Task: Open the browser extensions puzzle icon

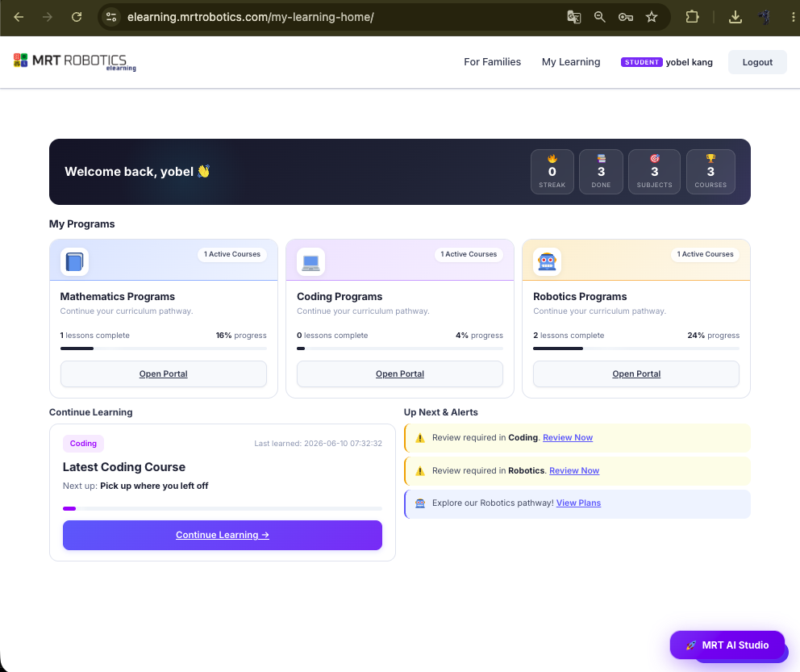Action: point(692,17)
